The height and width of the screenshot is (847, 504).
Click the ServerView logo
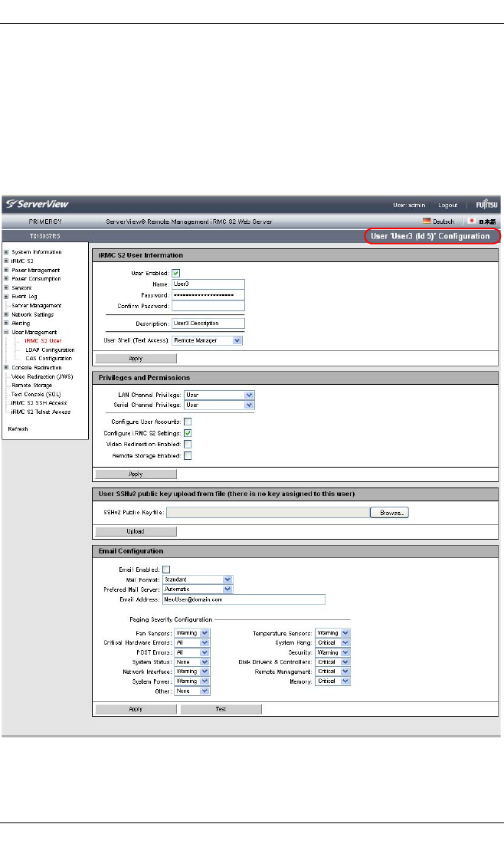tap(38, 204)
